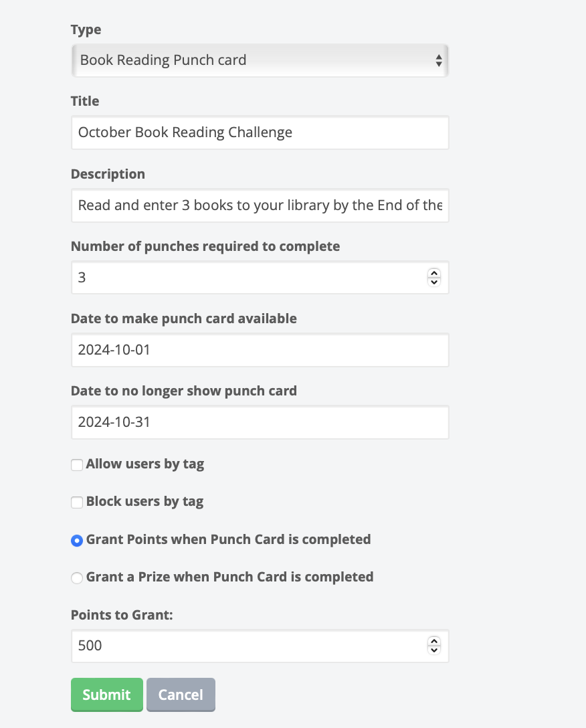
Task: Decrease number of punches with down arrow
Action: (434, 282)
